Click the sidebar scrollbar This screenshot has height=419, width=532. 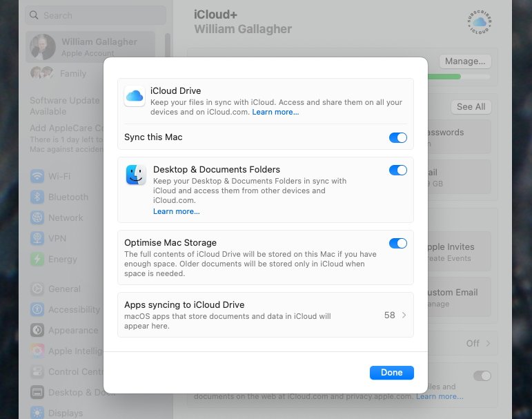[x=167, y=45]
